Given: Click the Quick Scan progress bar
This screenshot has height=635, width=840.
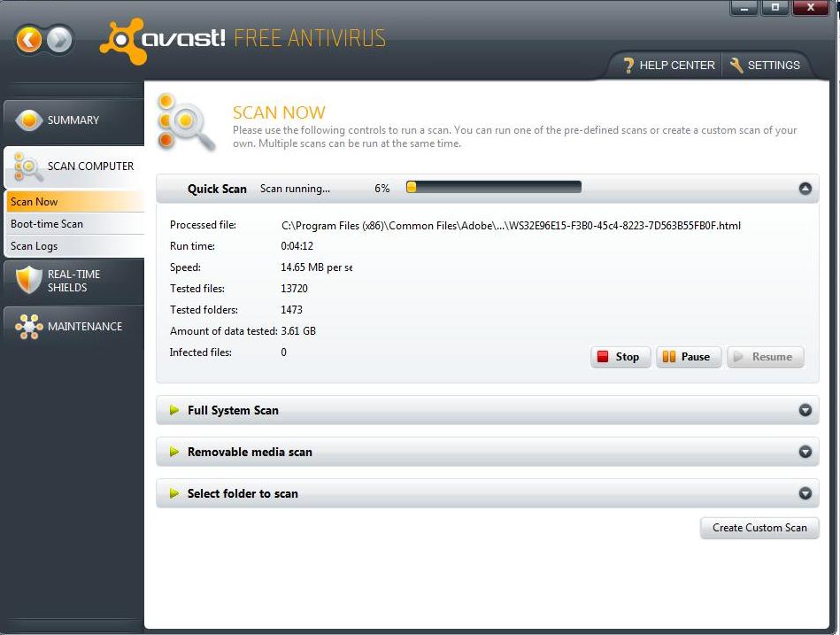Looking at the screenshot, I should pyautogui.click(x=494, y=187).
